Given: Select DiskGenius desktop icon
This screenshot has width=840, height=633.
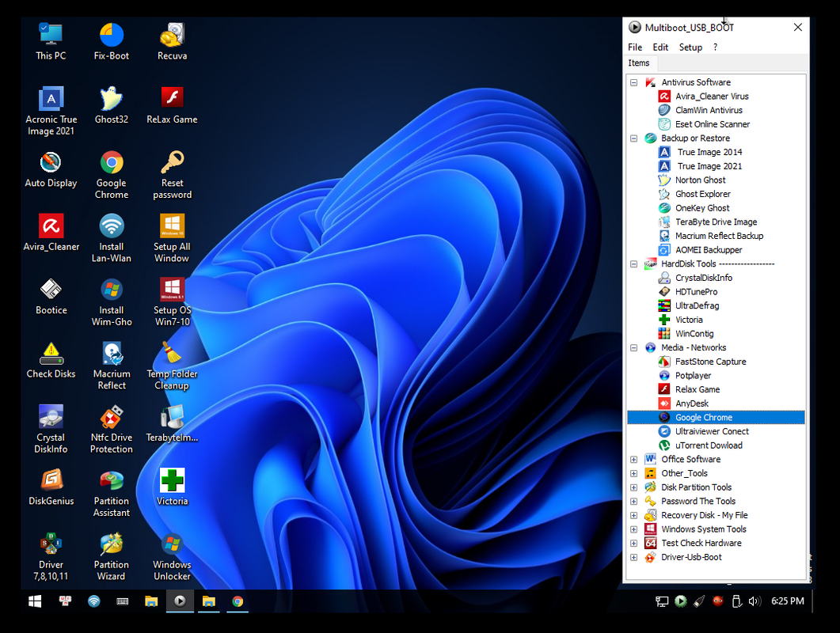Looking at the screenshot, I should point(51,488).
